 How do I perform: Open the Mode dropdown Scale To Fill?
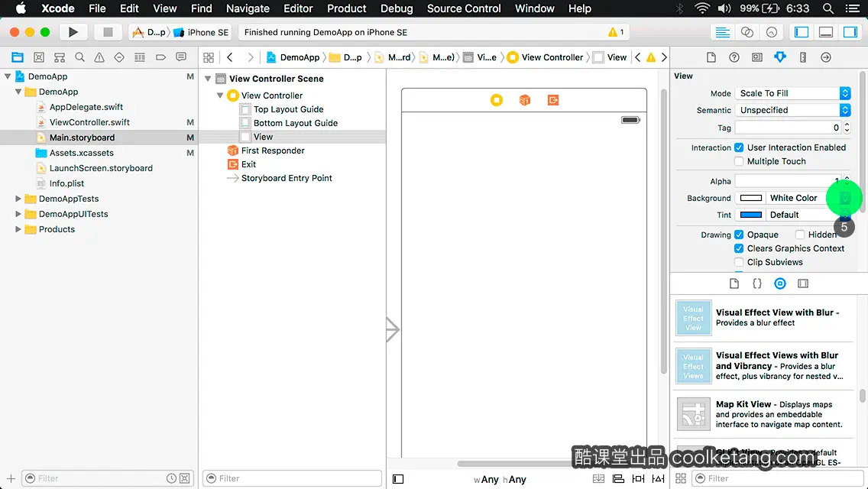(792, 93)
